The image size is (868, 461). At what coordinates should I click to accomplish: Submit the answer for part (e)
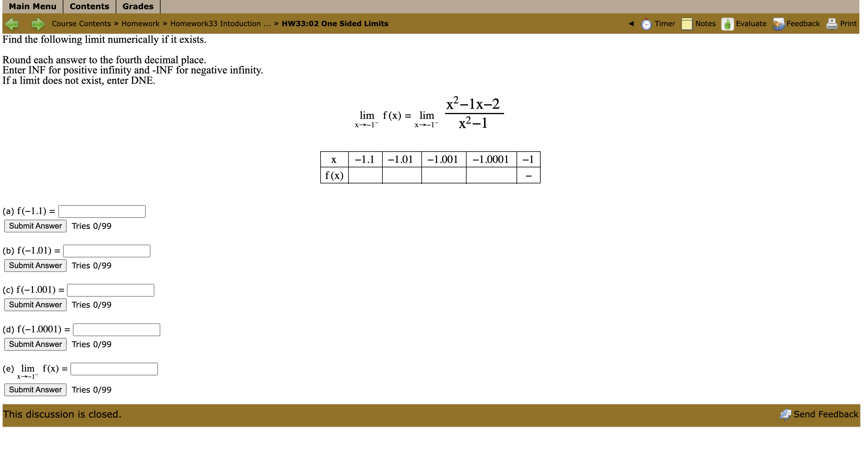pyautogui.click(x=35, y=390)
